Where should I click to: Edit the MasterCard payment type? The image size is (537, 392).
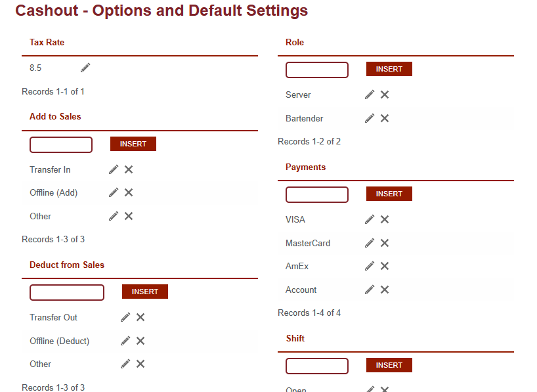point(370,243)
